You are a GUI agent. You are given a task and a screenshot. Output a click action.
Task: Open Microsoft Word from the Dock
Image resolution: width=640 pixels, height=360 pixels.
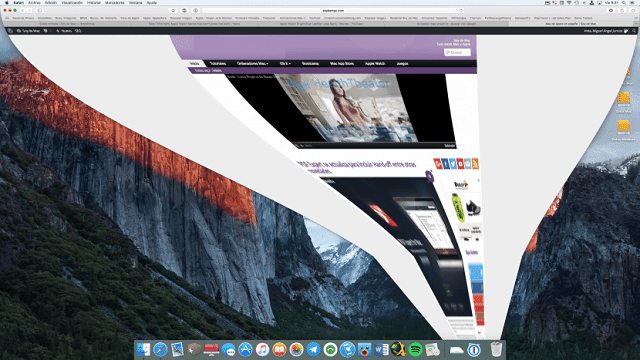coord(381,349)
